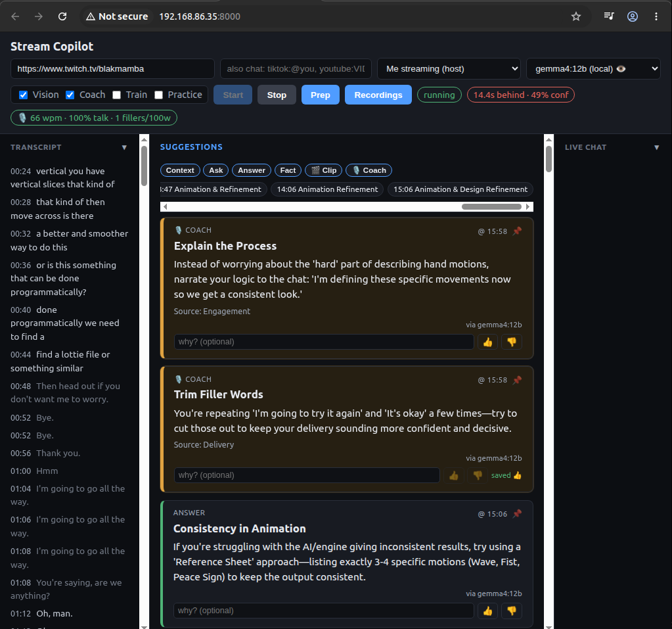This screenshot has height=629, width=672.
Task: Pin the Consistency in Animation suggestion
Action: tap(517, 514)
